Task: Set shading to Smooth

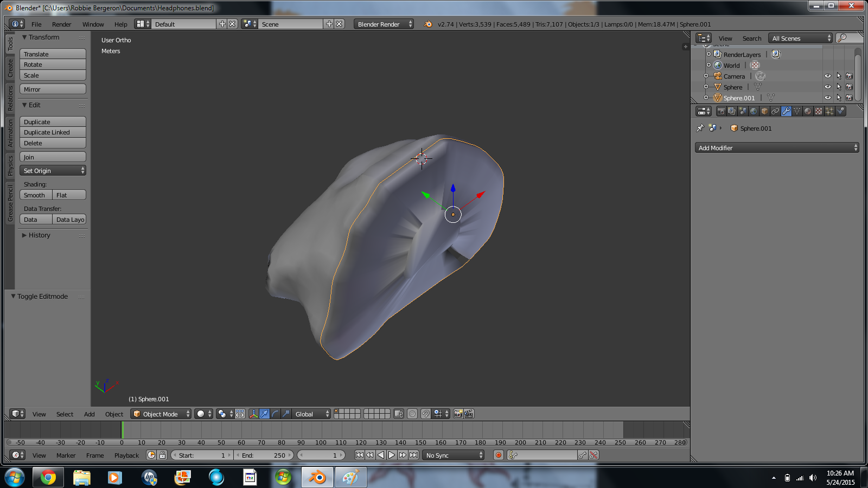Action: pos(36,195)
